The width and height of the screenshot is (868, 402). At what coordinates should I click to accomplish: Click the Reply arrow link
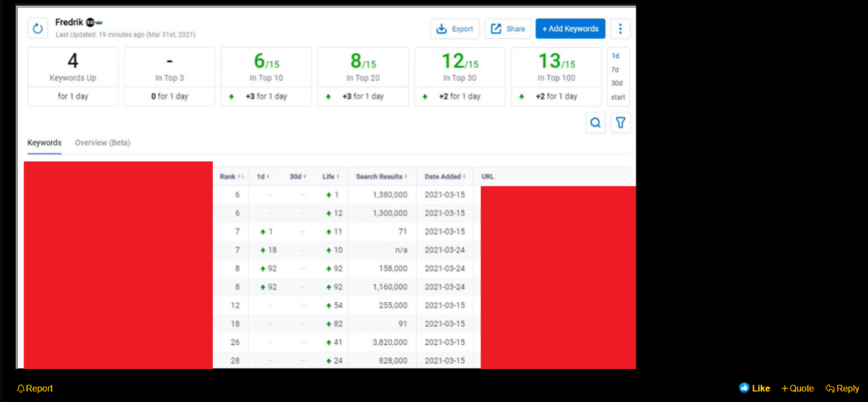tap(842, 388)
